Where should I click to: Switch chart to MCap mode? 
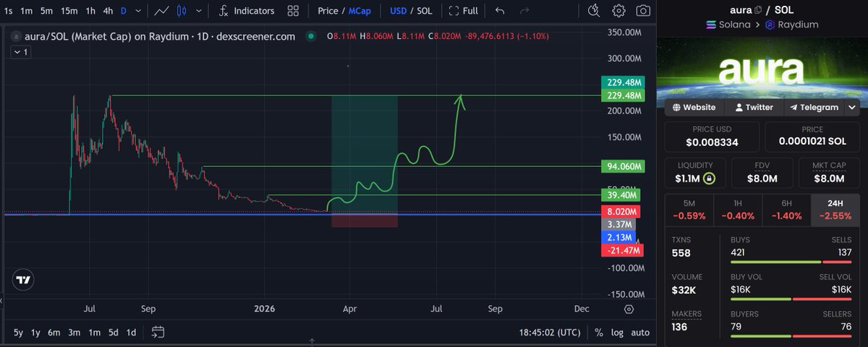pos(359,11)
